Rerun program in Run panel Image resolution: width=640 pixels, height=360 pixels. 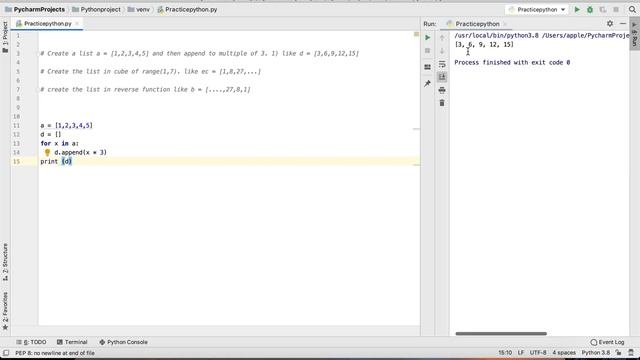(427, 38)
